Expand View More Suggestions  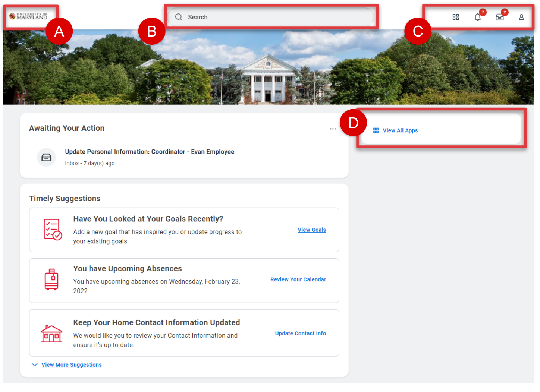tap(71, 364)
